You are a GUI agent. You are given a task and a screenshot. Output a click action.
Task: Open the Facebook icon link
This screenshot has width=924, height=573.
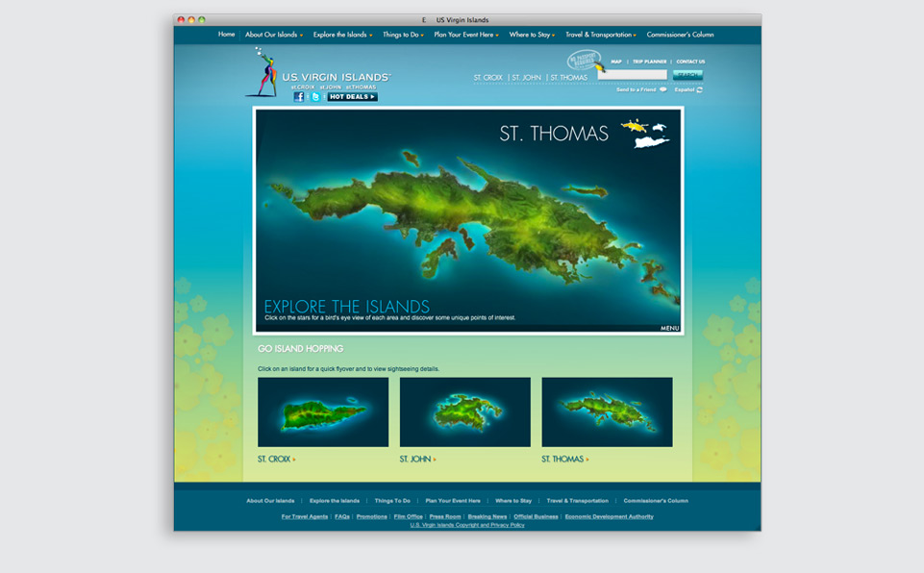coord(299,97)
